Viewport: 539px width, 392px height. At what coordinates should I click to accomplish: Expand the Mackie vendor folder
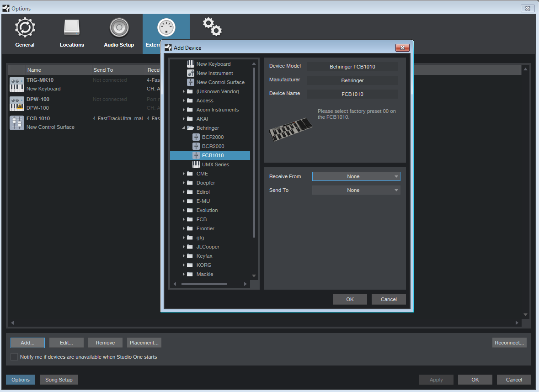184,274
